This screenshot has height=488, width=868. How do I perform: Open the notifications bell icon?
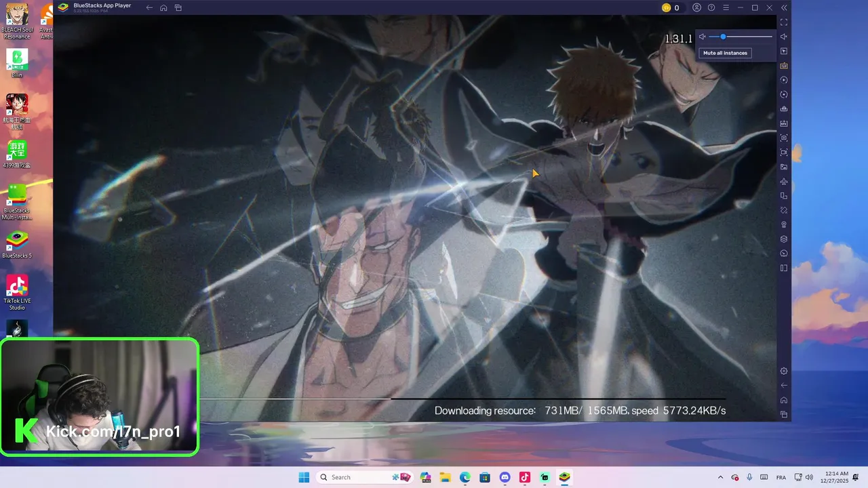click(x=856, y=477)
